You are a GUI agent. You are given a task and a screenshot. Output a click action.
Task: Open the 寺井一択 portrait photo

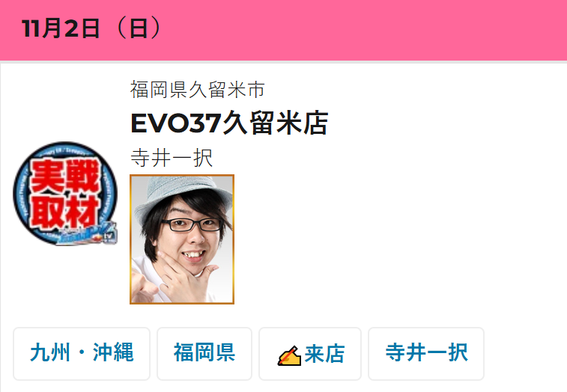pyautogui.click(x=182, y=239)
